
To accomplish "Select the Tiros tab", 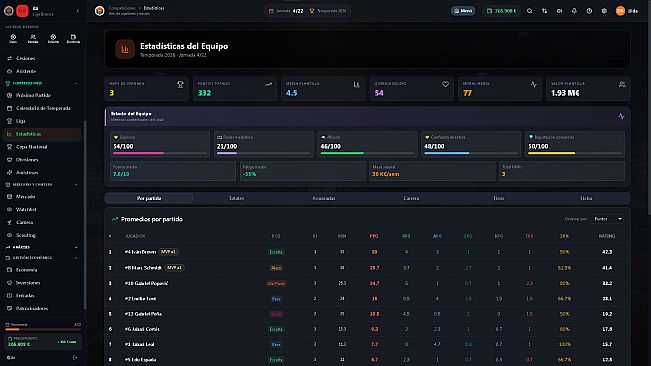I will [x=499, y=198].
